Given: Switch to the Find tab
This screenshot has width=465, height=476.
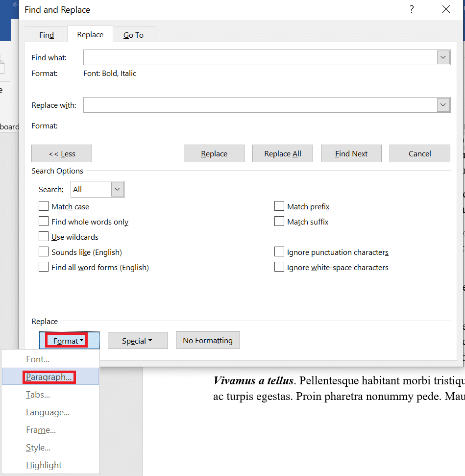Looking at the screenshot, I should coord(47,35).
